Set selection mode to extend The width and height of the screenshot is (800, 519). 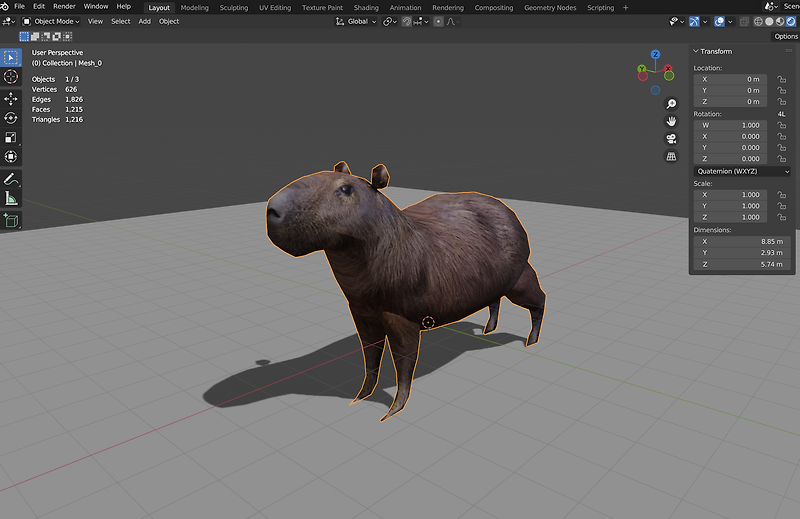coord(35,36)
